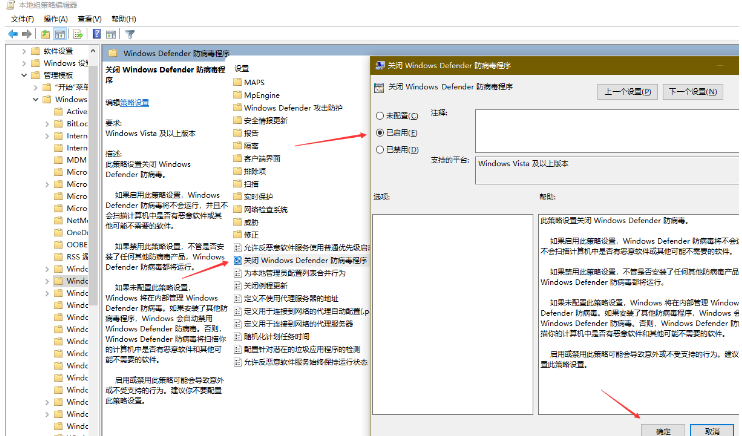
Task: Click the filter funnel toolbar icon
Action: [130, 34]
